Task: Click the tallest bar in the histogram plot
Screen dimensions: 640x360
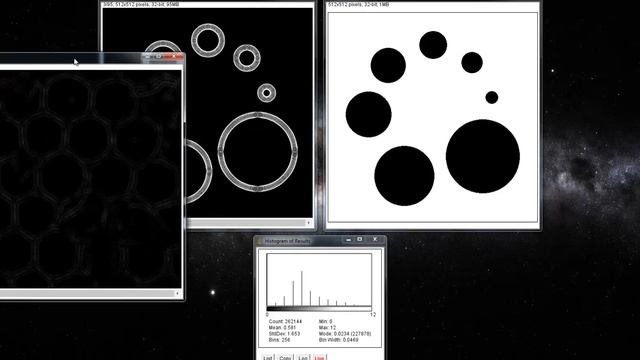Action: pyautogui.click(x=302, y=288)
